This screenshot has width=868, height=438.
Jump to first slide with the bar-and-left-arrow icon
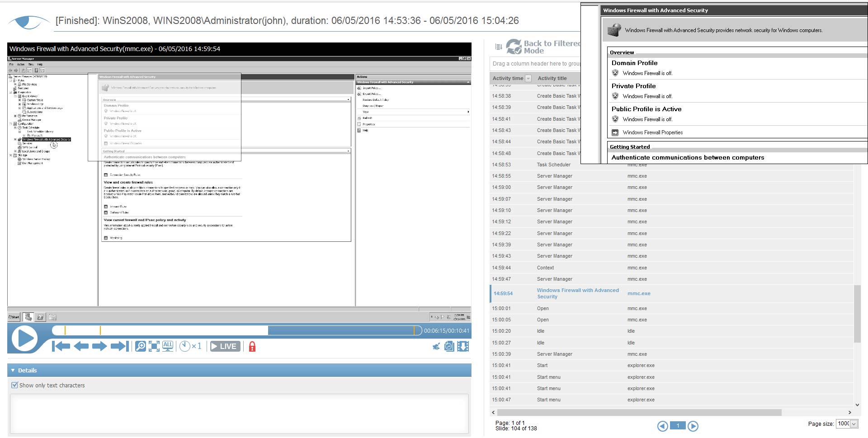(61, 346)
